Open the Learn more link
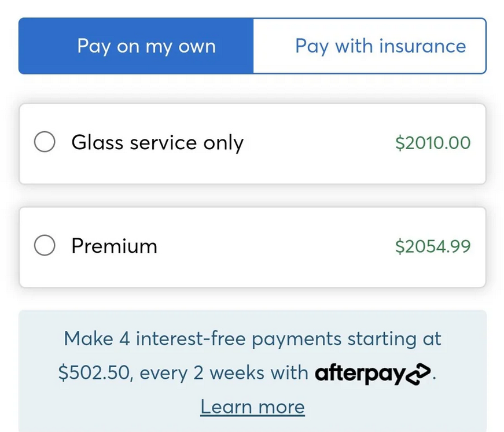504x432 pixels. pos(252,407)
